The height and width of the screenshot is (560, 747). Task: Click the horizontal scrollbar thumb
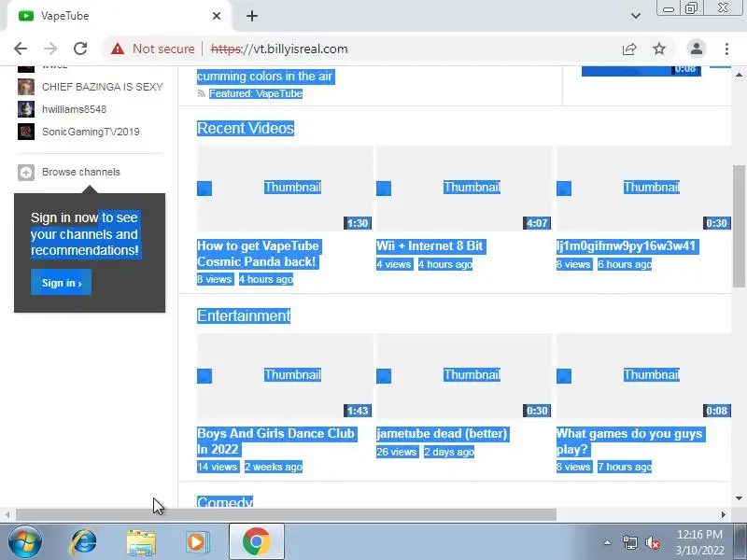click(x=286, y=515)
